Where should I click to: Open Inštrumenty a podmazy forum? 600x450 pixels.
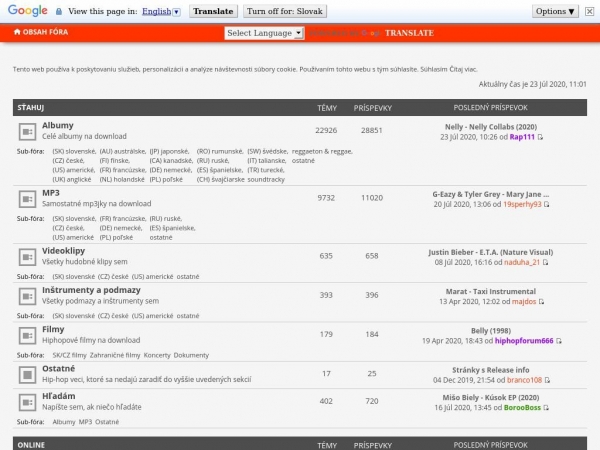91,290
